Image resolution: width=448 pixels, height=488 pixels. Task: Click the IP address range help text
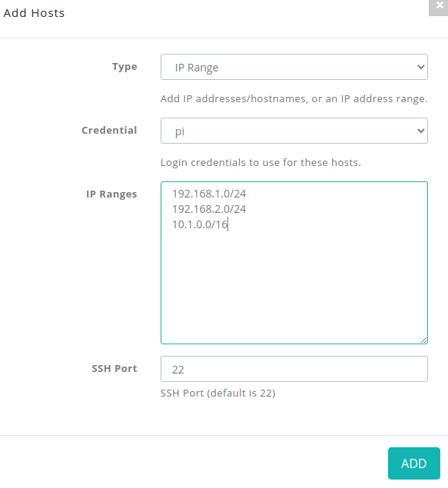tap(294, 99)
